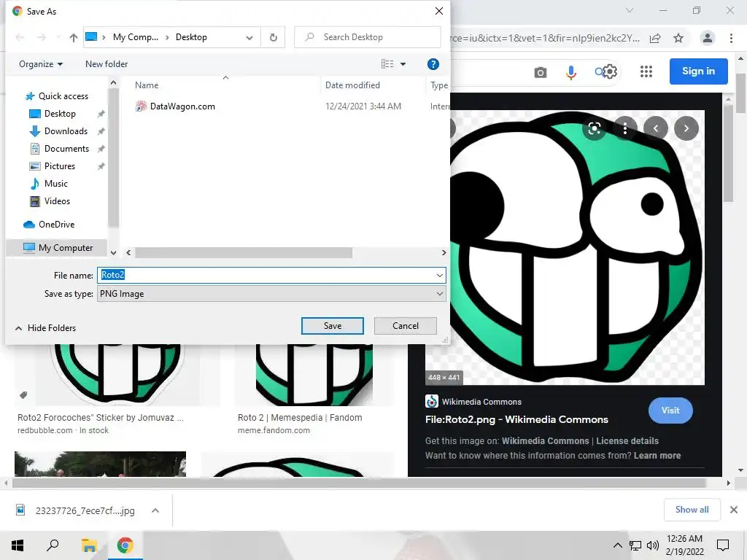The width and height of the screenshot is (747, 560).
Task: Go up one folder level
Action: 74,37
